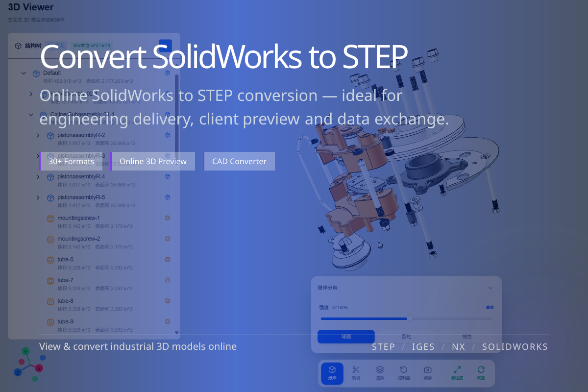Click the unfilled part of strength slider
The width and height of the screenshot is (588, 392).
[x=451, y=318]
